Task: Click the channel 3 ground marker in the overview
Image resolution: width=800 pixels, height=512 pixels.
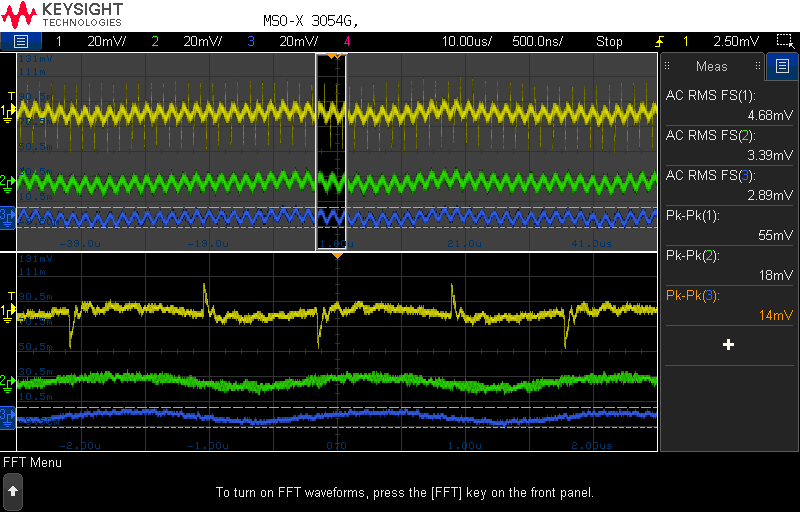Action: coord(7,218)
